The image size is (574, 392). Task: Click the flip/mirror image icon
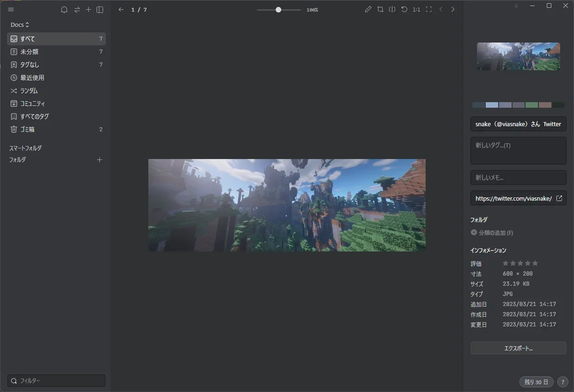(x=392, y=9)
